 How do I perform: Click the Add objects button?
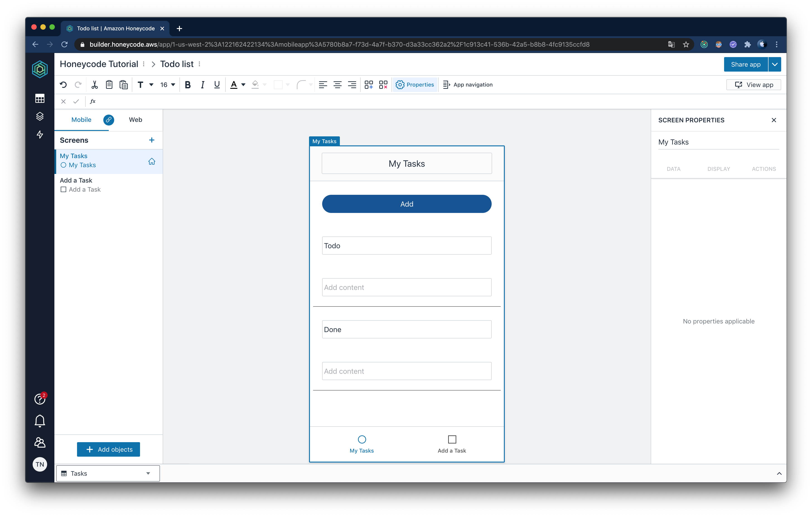(x=108, y=449)
